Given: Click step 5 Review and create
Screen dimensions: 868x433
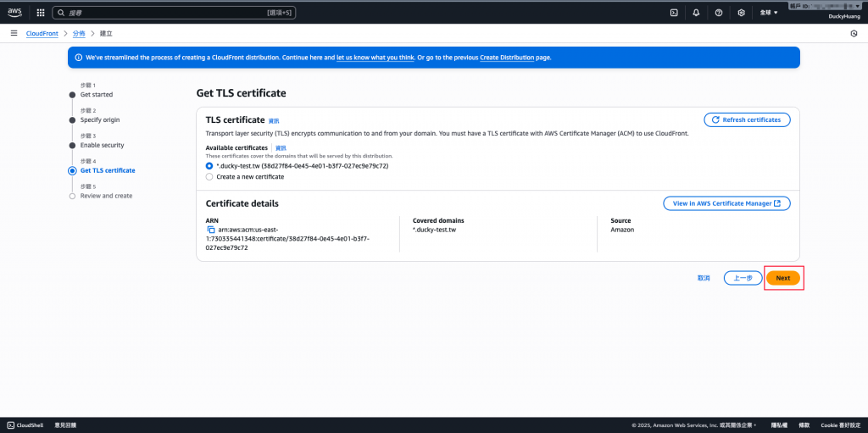Looking at the screenshot, I should 106,196.
